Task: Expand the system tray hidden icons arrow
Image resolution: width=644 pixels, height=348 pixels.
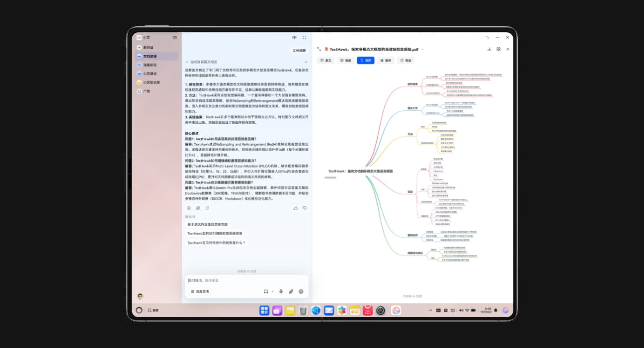Action: [x=430, y=310]
